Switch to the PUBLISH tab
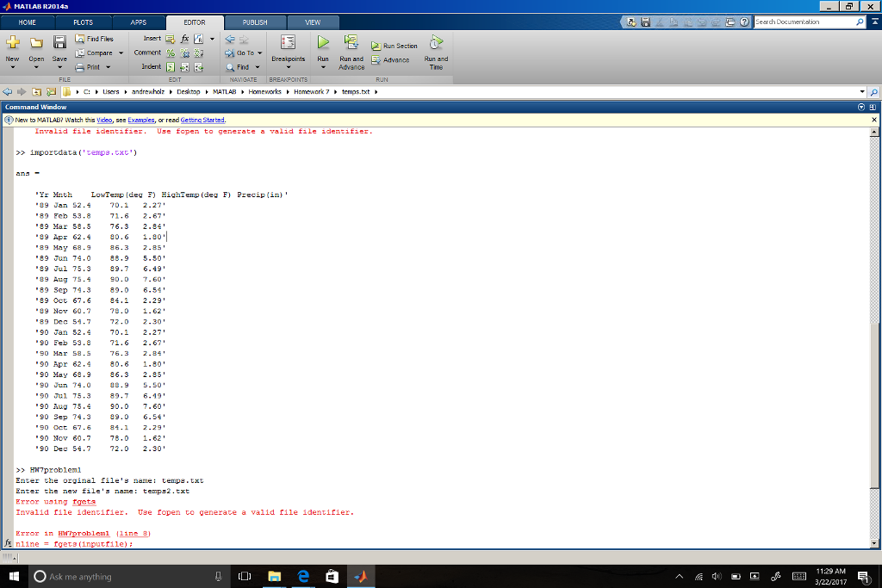This screenshot has width=882, height=588. [x=255, y=22]
